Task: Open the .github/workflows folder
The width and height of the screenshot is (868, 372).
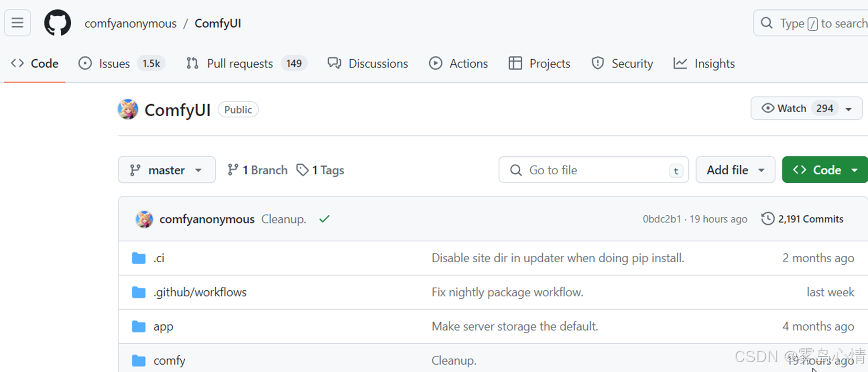Action: (x=200, y=292)
